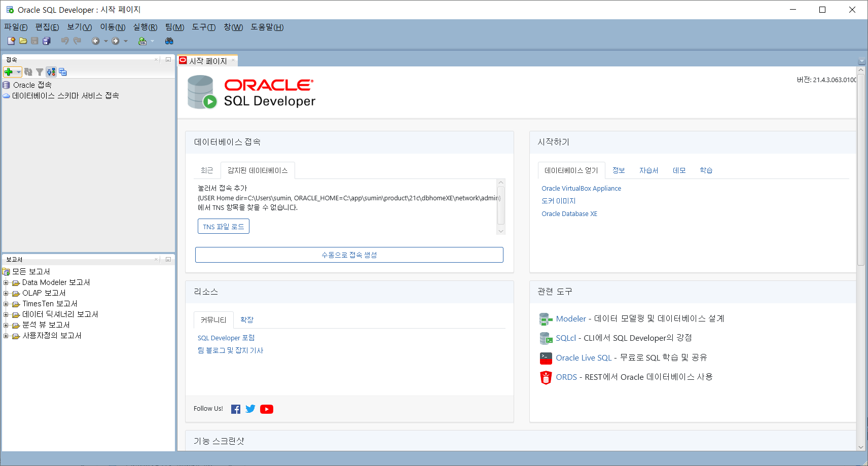
Task: Open the SQL Worksheet icon
Action: pos(142,41)
